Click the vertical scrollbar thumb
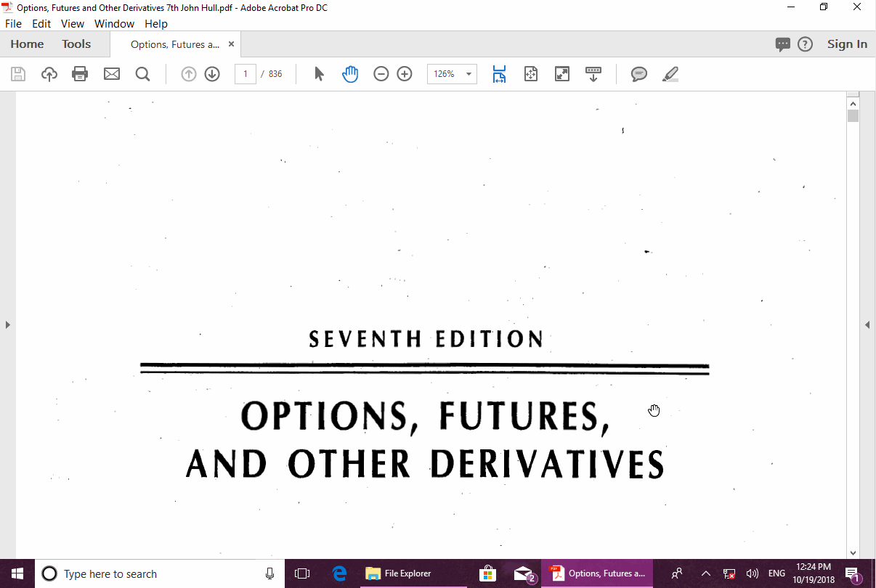Screen dimensions: 876x588 [x=853, y=115]
